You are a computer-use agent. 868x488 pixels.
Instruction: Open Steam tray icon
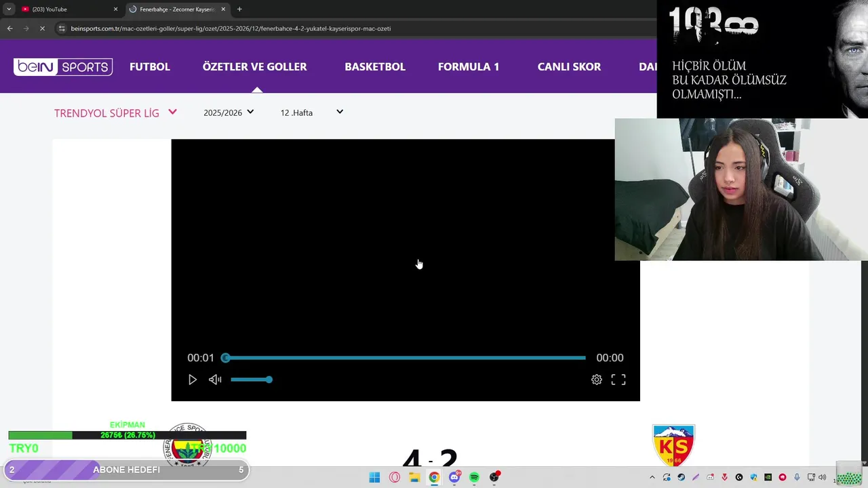pyautogui.click(x=682, y=477)
